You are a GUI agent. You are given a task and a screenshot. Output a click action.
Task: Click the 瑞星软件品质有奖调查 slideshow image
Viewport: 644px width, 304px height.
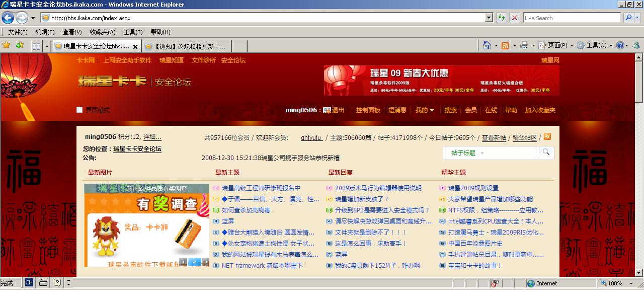[x=146, y=225]
